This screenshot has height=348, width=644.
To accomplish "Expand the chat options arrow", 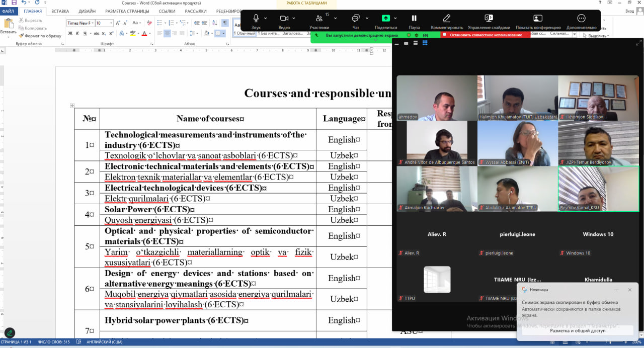I will tap(366, 18).
